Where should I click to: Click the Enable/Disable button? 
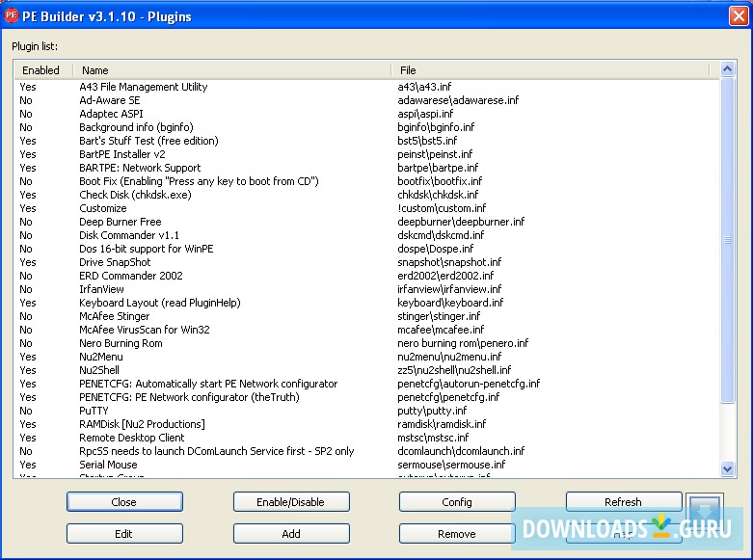291,502
